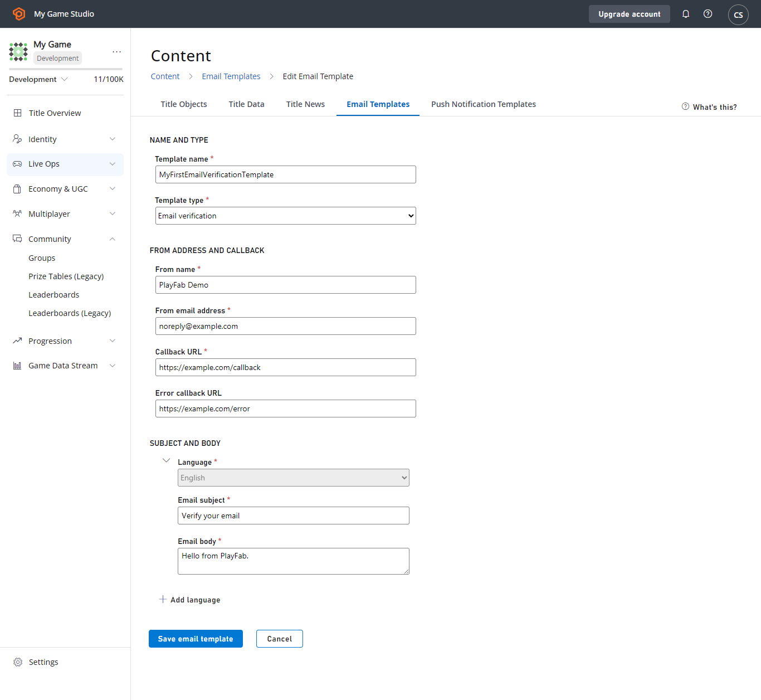This screenshot has width=761, height=700.
Task: Open Leaderboards (Legacy) page
Action: pyautogui.click(x=70, y=313)
